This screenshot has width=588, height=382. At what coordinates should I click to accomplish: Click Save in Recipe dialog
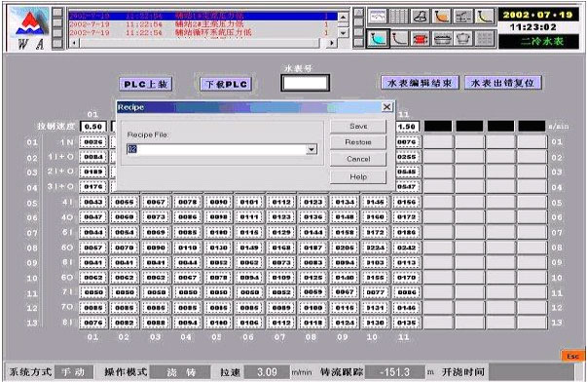click(358, 127)
